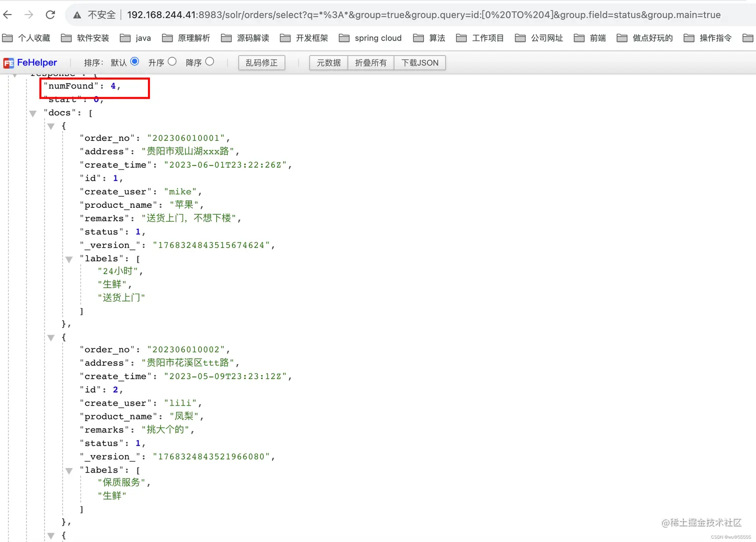
Task: Click the remarks value 挑大个的
Action: [165, 430]
